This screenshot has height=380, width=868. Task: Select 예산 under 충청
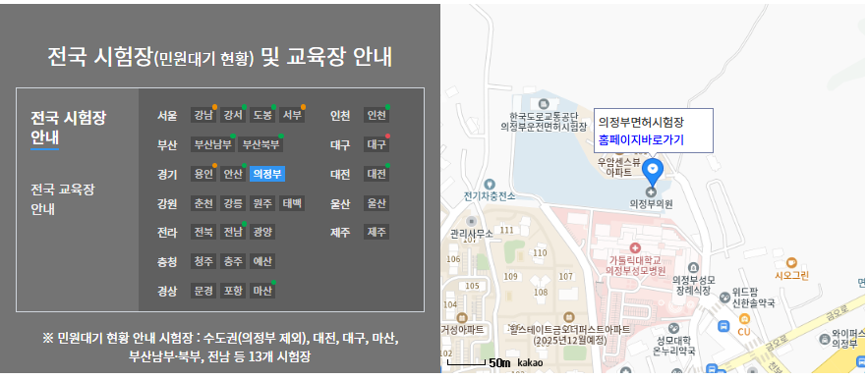coord(262,261)
